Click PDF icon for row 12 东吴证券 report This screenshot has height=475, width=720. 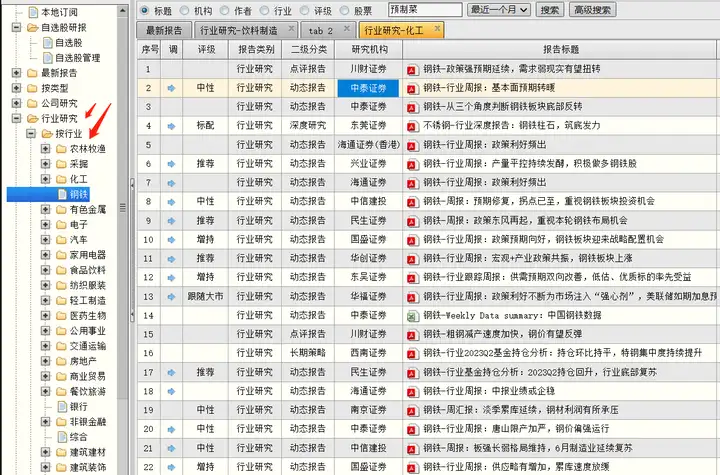pos(412,278)
